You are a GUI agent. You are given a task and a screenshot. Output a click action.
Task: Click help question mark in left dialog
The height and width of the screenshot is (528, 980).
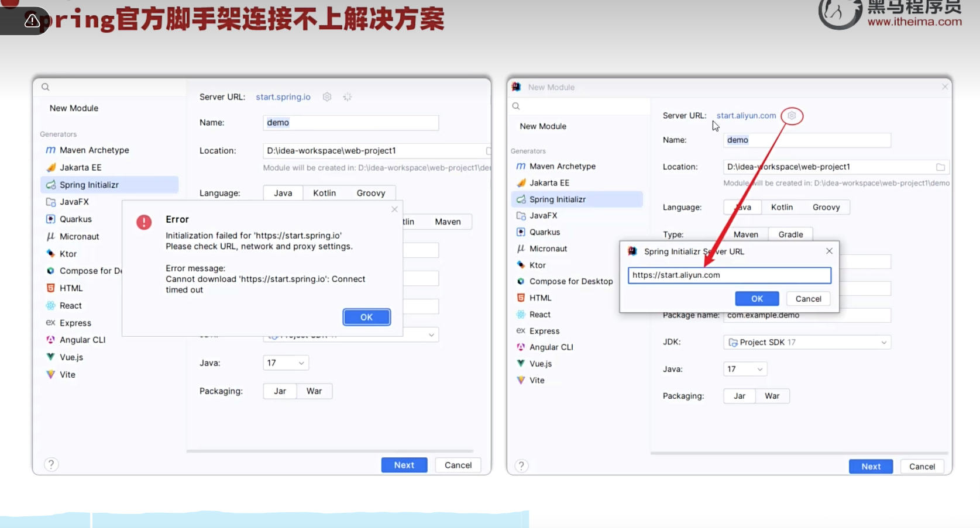[51, 464]
